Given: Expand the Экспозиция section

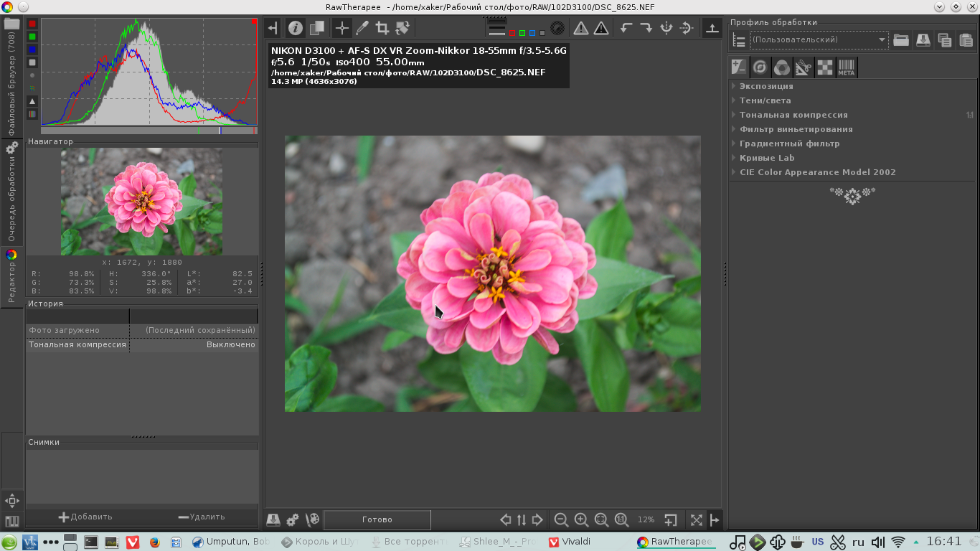Looking at the screenshot, I should pos(852,86).
